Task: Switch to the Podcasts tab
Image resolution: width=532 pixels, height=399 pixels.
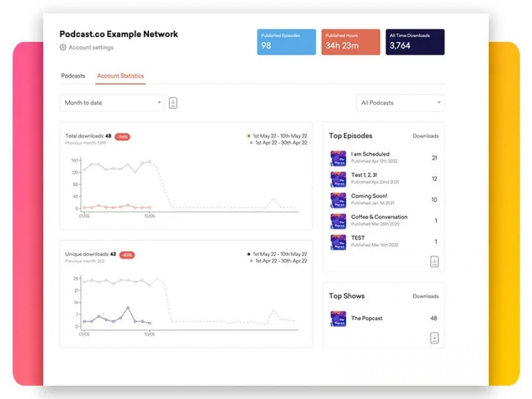Action: click(73, 76)
